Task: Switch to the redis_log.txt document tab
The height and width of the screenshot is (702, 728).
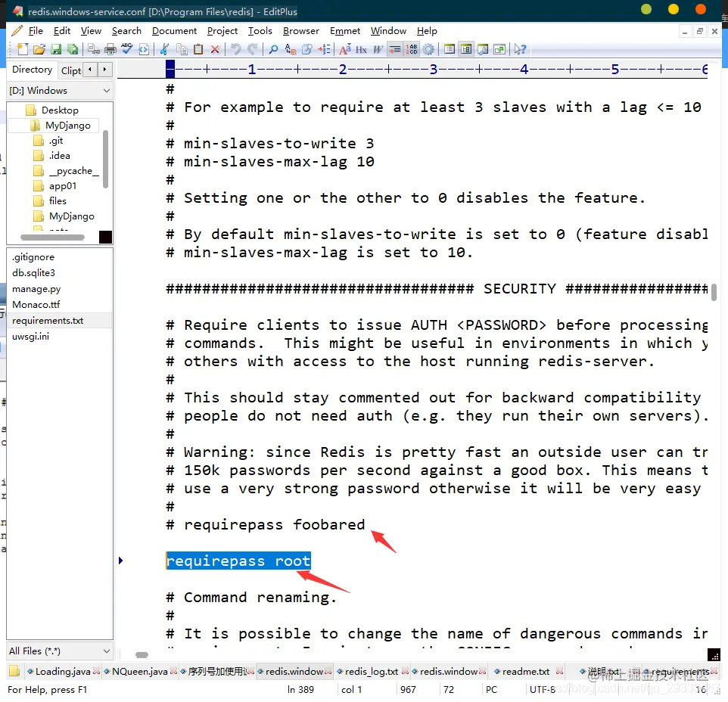Action: pos(372,672)
